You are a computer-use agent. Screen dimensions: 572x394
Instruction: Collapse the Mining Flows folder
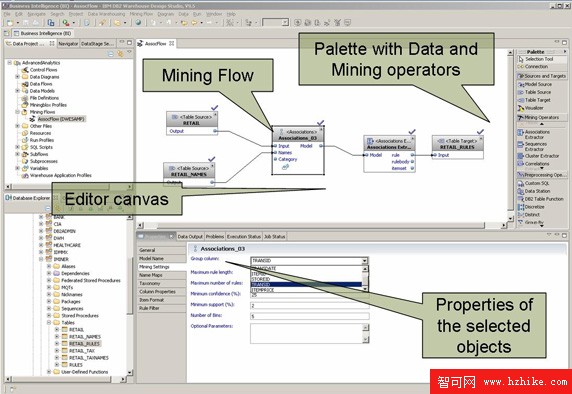click(x=17, y=112)
